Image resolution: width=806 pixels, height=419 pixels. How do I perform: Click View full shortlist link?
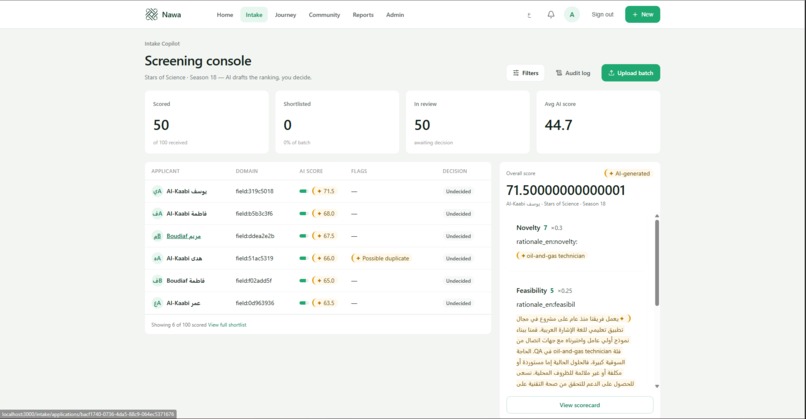[227, 325]
